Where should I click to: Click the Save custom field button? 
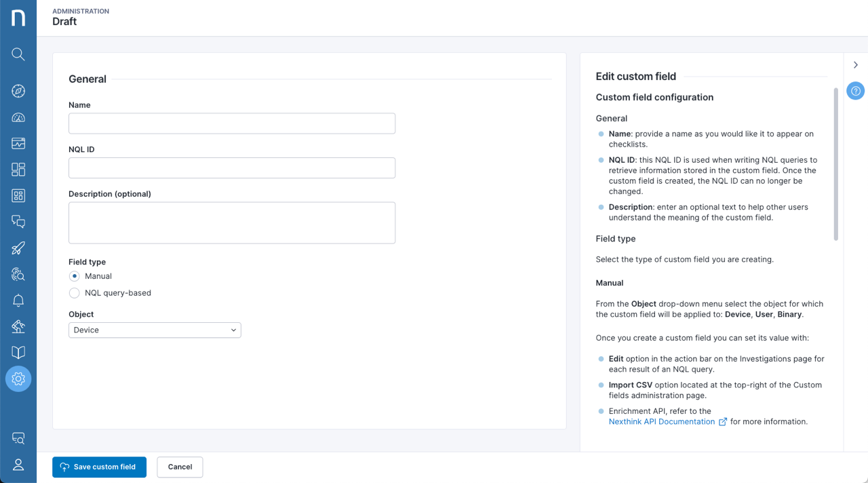[99, 467]
